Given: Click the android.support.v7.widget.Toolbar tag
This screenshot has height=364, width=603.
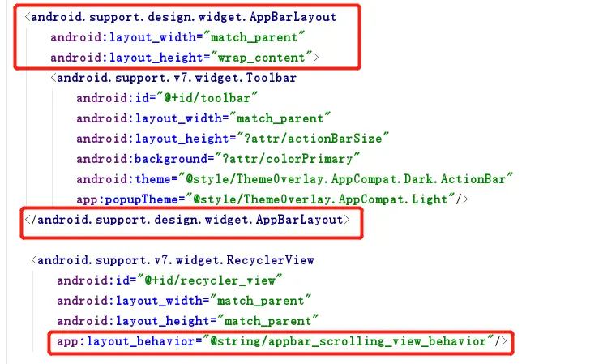Looking at the screenshot, I should point(173,78).
